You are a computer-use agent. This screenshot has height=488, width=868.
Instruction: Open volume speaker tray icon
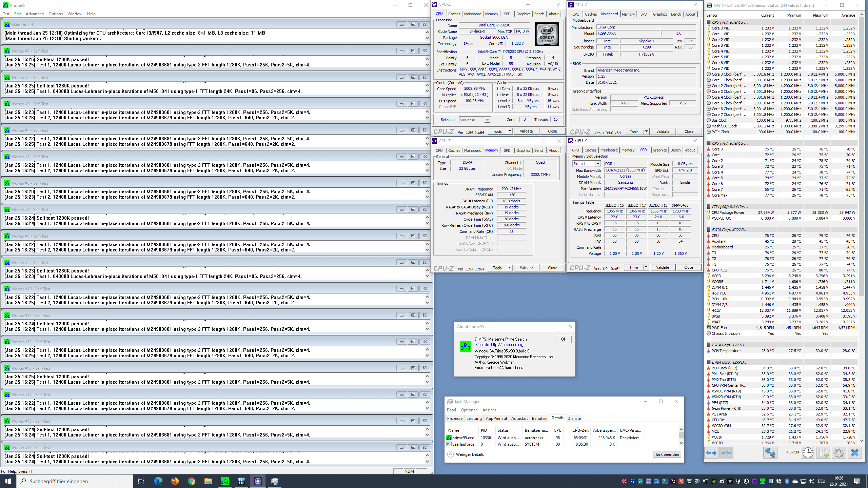coord(811,481)
